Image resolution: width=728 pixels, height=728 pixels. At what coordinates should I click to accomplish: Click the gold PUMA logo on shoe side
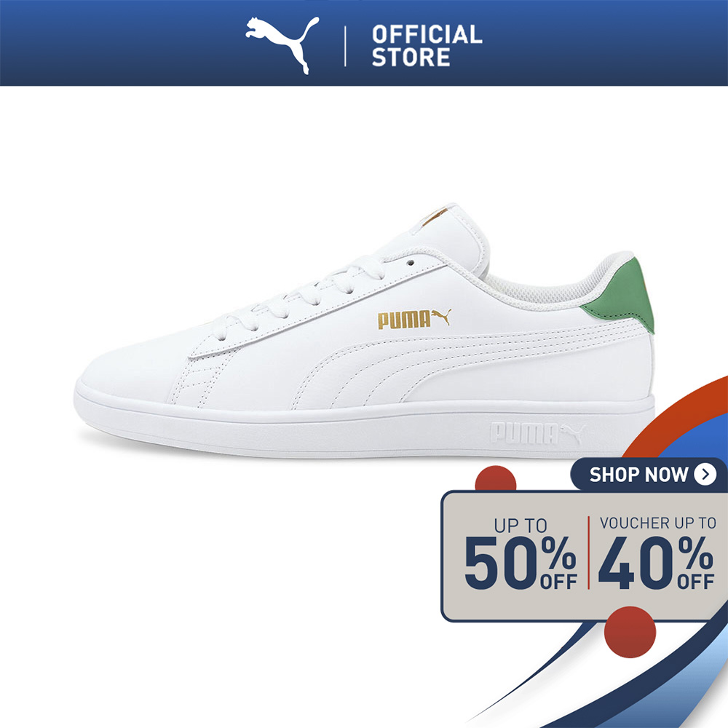414,319
